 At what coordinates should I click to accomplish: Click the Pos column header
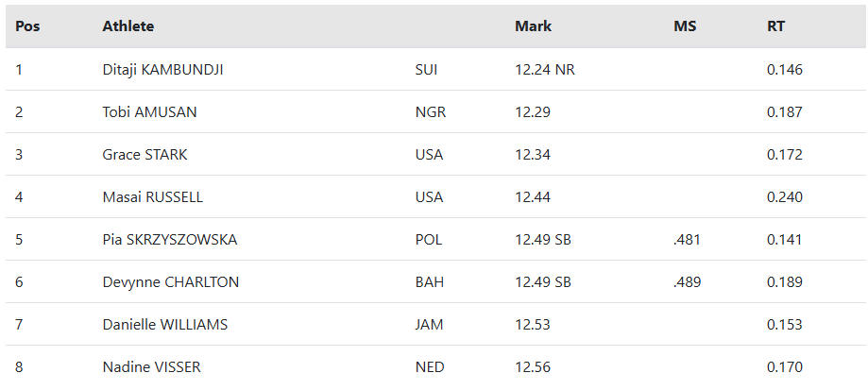pos(27,26)
